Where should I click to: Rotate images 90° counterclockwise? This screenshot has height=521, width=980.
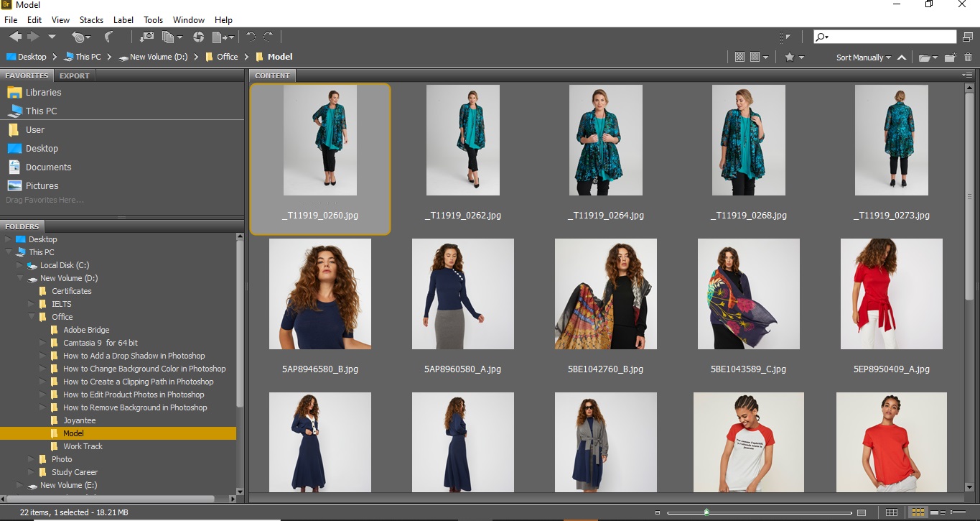pos(251,37)
